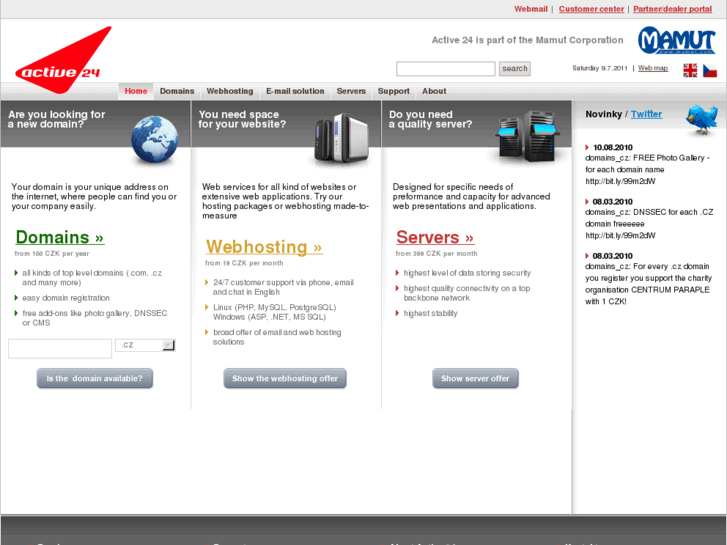Switch language with the Czech flag icon
Screen dimensions: 727x545
pos(710,70)
